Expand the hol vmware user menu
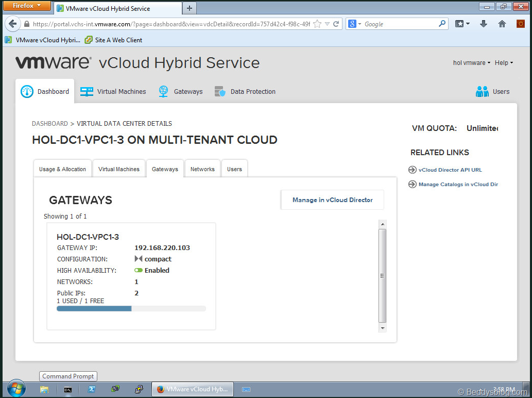This screenshot has width=532, height=398. (472, 63)
